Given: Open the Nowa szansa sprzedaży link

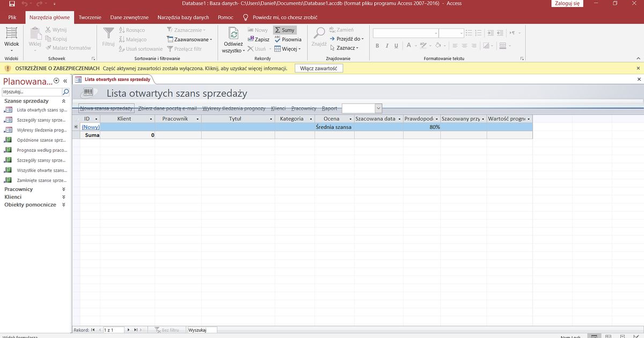Looking at the screenshot, I should 106,108.
